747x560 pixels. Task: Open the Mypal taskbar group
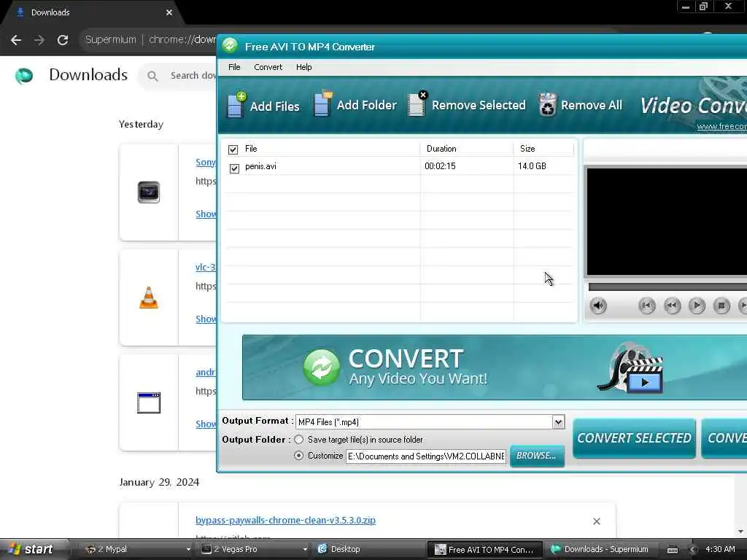click(x=136, y=550)
